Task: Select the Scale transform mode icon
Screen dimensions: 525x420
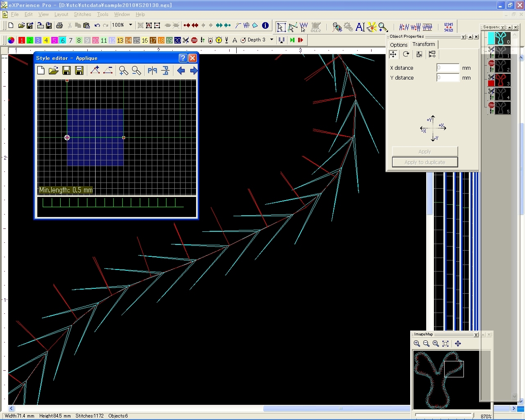Action: 419,55
